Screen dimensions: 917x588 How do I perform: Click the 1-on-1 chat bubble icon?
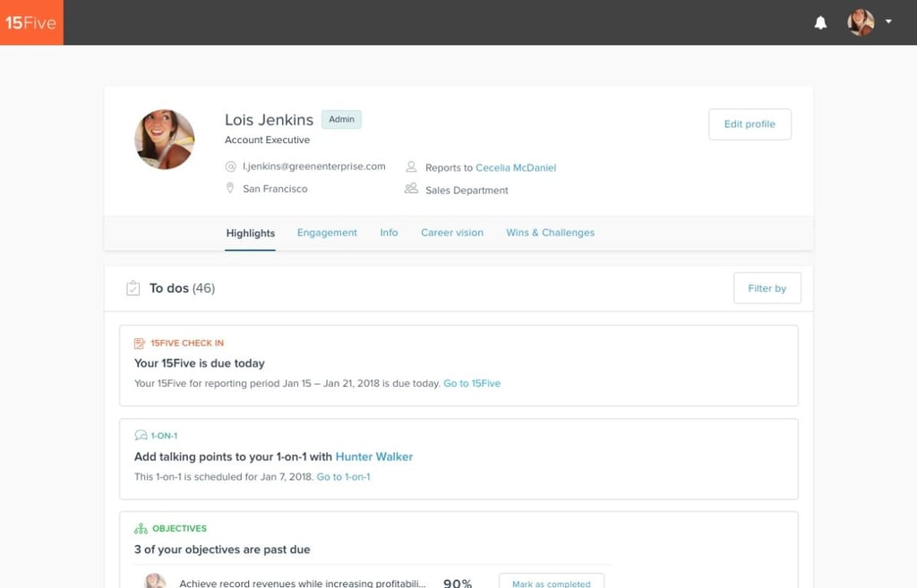pos(141,436)
